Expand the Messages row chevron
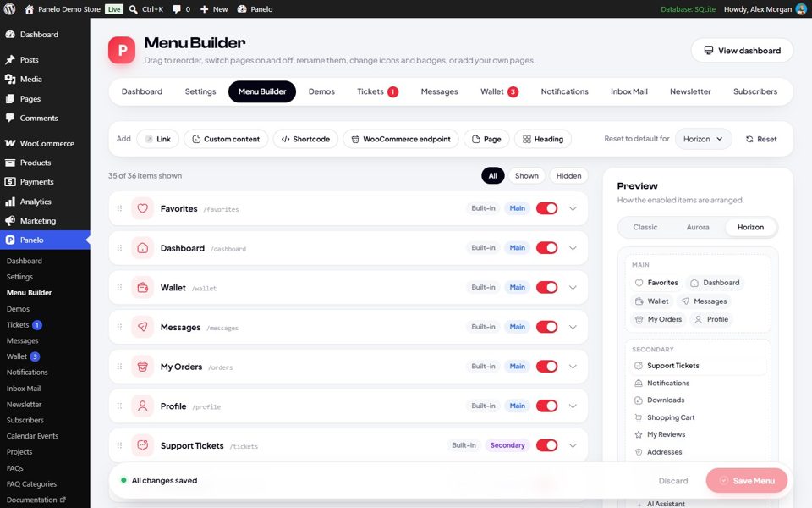 [x=573, y=327]
